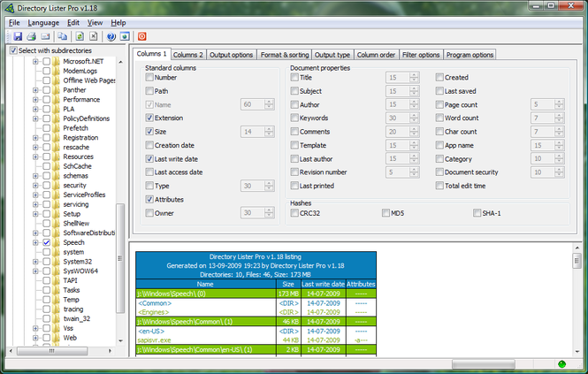The height and width of the screenshot is (374, 588).
Task: Switch to the Columns 2 tab
Action: (187, 55)
